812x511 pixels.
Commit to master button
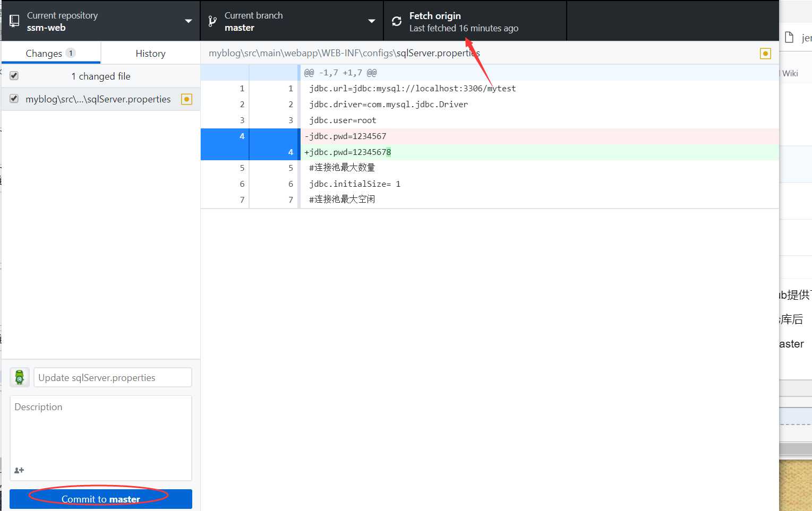(x=101, y=499)
